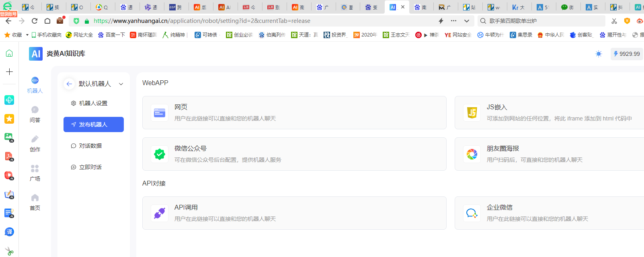The height and width of the screenshot is (257, 644).
Task: Click the lightning speed icon in address bar
Action: (441, 21)
